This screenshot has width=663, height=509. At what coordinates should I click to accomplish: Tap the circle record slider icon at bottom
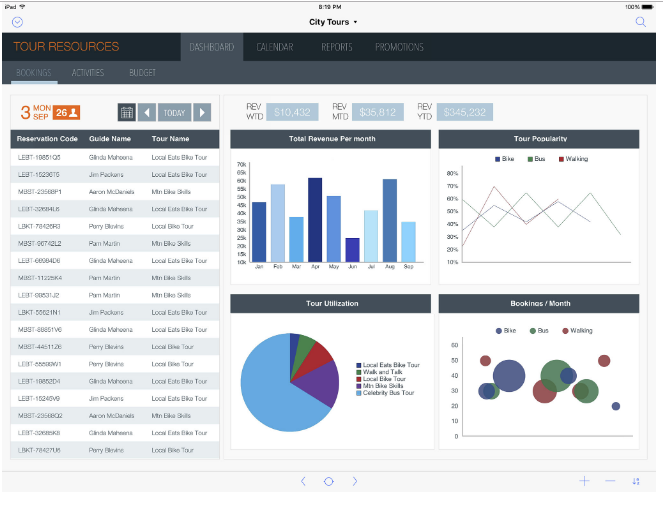click(329, 481)
